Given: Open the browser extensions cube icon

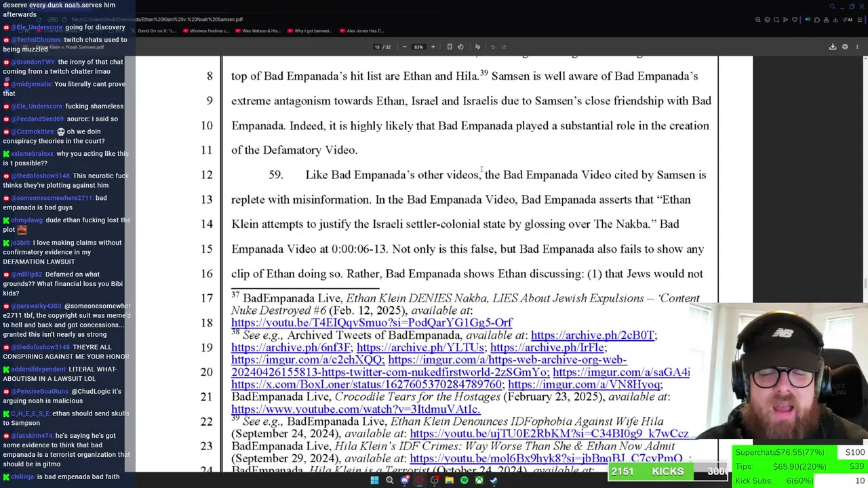Looking at the screenshot, I should coord(817,20).
